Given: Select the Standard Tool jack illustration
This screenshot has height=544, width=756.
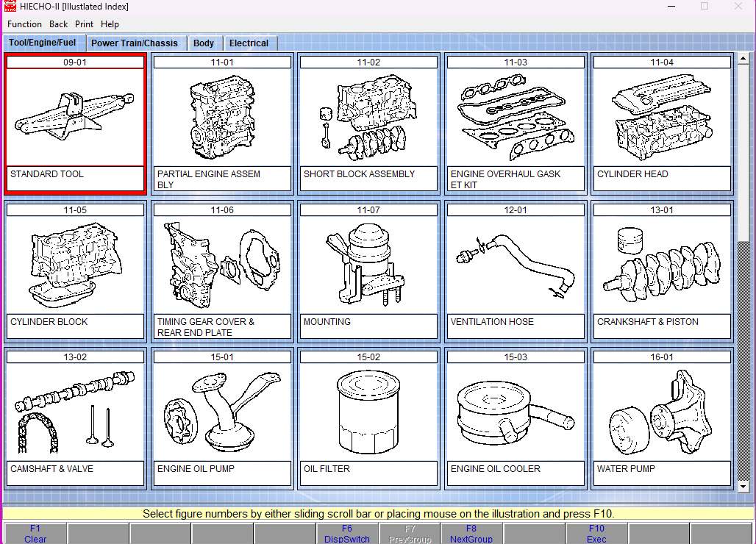Looking at the screenshot, I should pyautogui.click(x=75, y=117).
